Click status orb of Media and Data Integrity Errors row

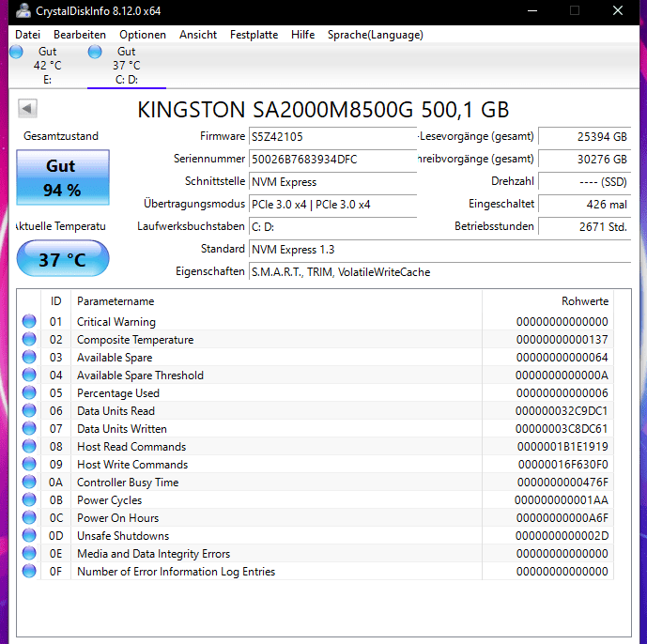coord(29,553)
